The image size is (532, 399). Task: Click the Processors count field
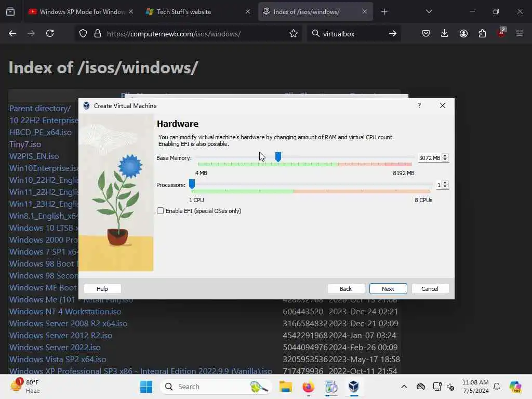438,185
